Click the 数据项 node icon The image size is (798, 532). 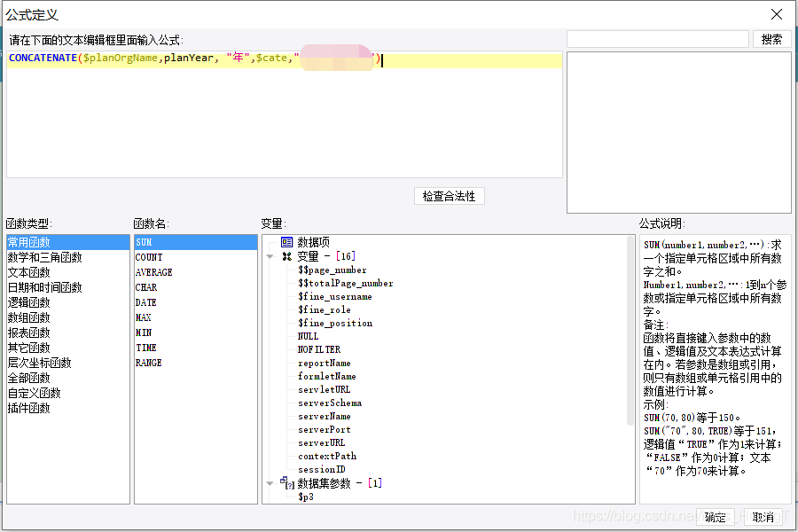[x=286, y=242]
